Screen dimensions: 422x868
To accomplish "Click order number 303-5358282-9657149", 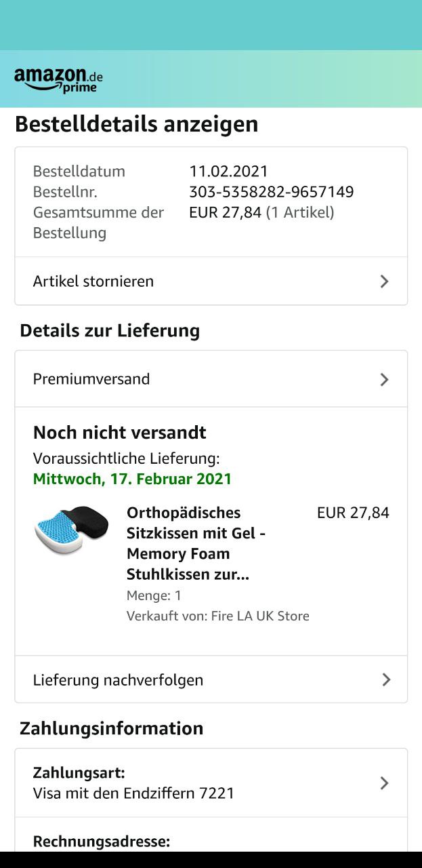I will (271, 192).
